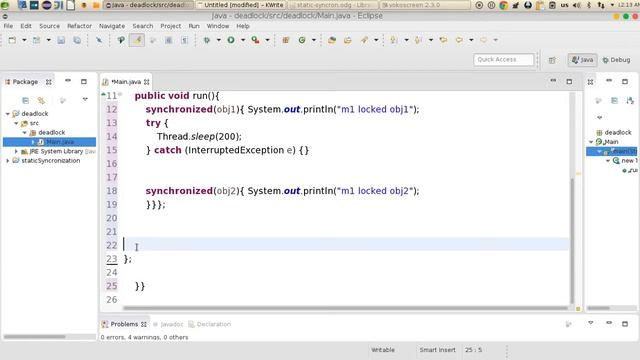This screenshot has height=360, width=640.
Task: Open the Source menu
Action: tap(49, 26)
